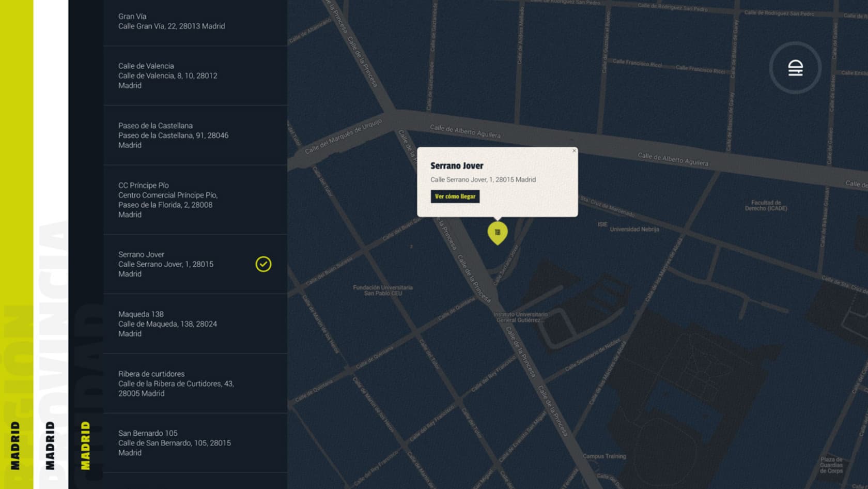This screenshot has width=868, height=489.
Task: Select CC Príncipe Pío location
Action: click(195, 200)
